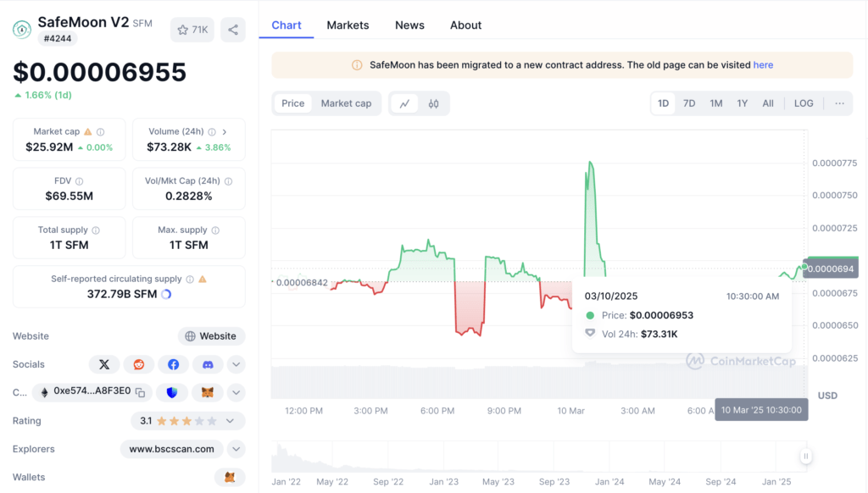Click the green dot at the chart's latest point
The width and height of the screenshot is (868, 493).
(804, 267)
